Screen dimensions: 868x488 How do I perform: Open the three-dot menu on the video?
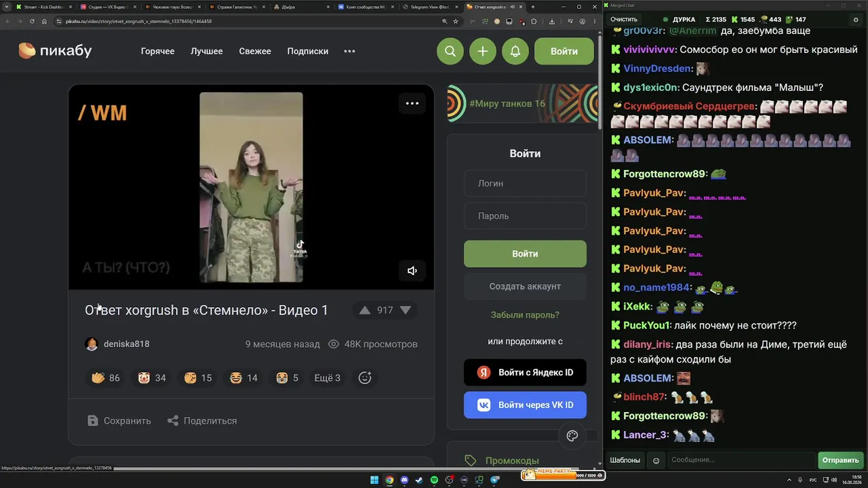pyautogui.click(x=412, y=104)
